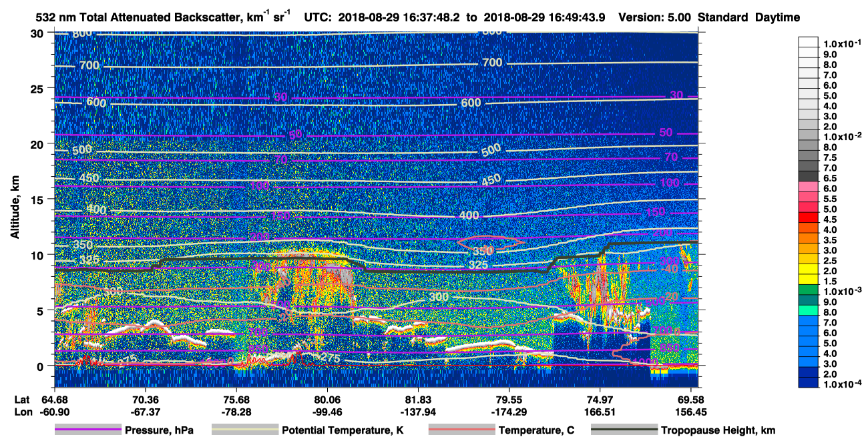Click latitude value '64.68'
Viewport: 868px width, 445px height.
click(x=54, y=399)
